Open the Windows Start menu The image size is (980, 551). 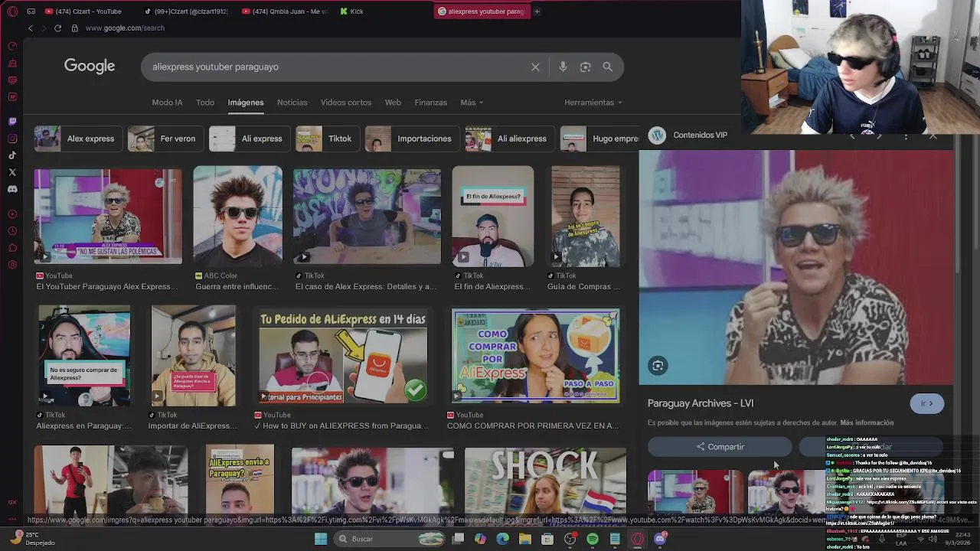tap(321, 539)
